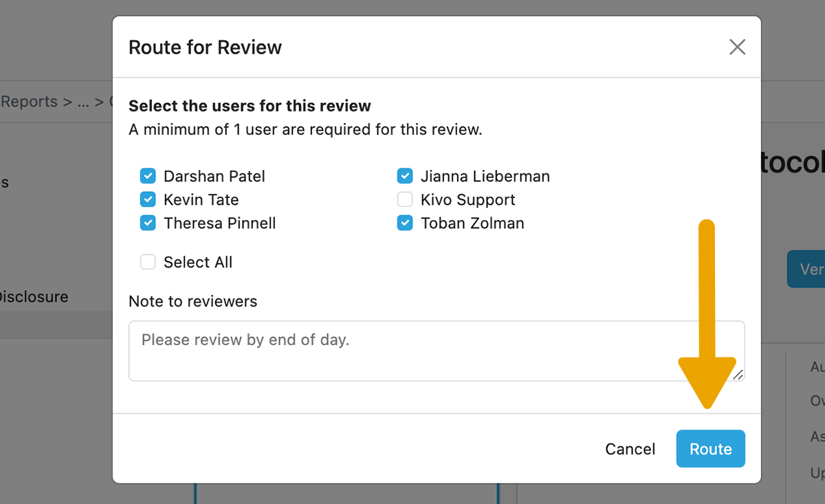
Task: Deselect Kevin Tate from the reviewer list
Action: (x=148, y=199)
